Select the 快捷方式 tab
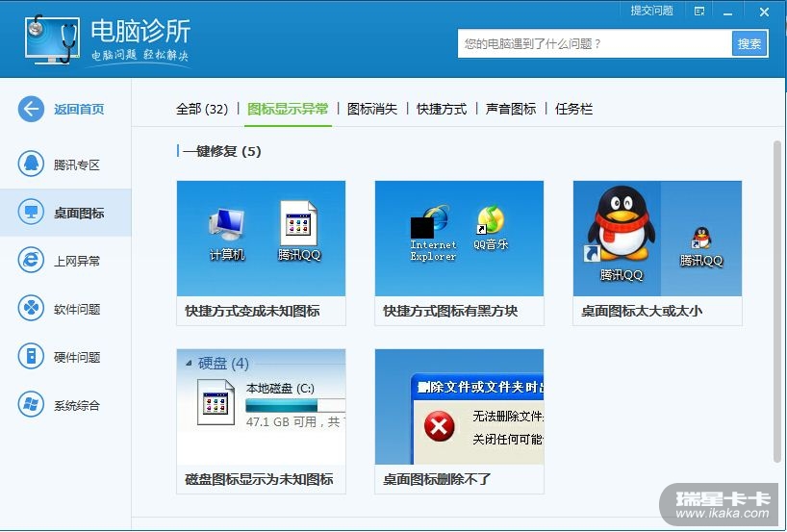The image size is (787, 532). (x=442, y=109)
